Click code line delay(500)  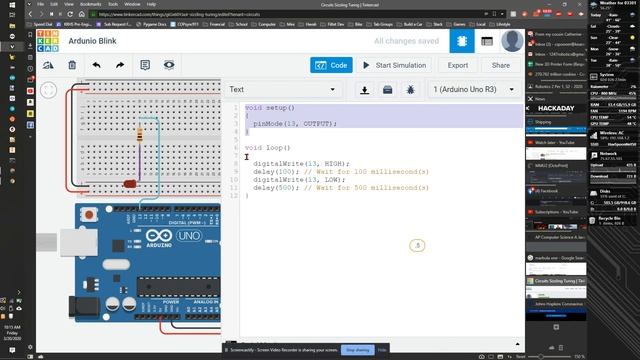pyautogui.click(x=276, y=188)
